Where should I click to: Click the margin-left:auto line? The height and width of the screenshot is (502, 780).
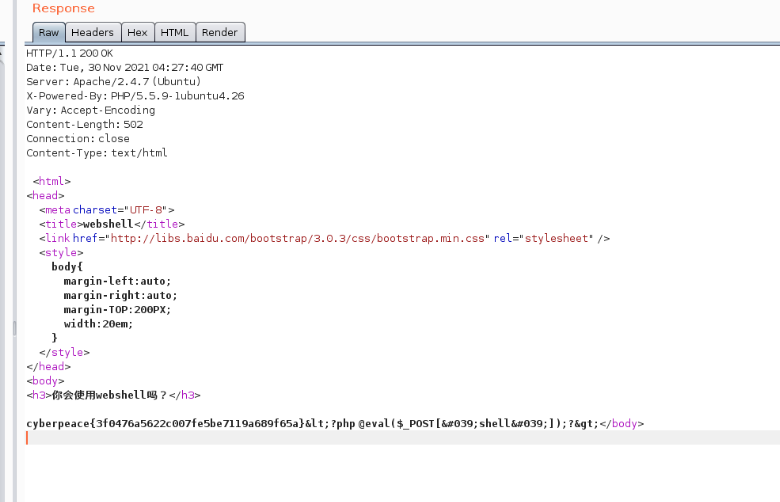[x=117, y=282]
